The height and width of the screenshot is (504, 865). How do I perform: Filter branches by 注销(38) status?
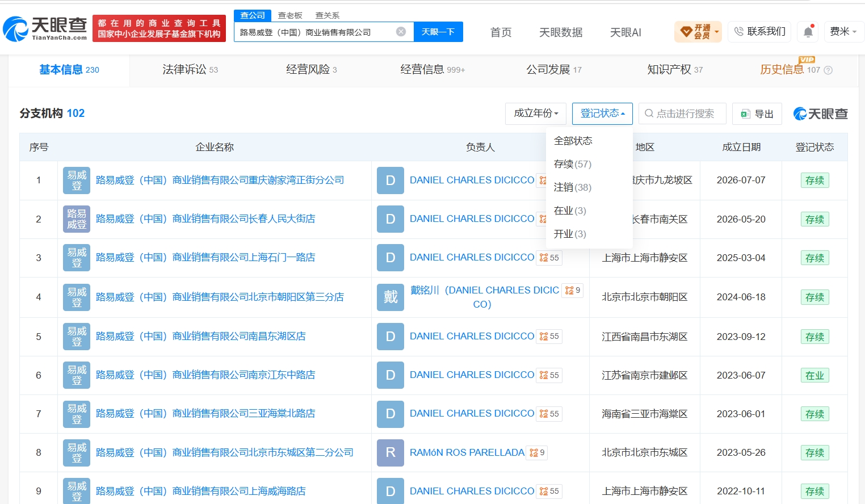coord(573,187)
